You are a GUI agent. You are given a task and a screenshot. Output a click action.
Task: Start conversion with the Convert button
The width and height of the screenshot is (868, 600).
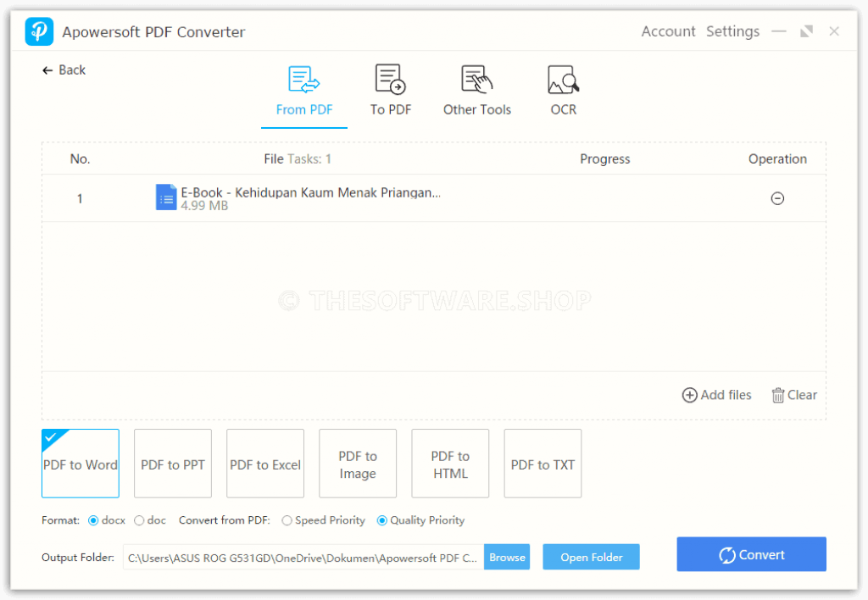click(751, 554)
